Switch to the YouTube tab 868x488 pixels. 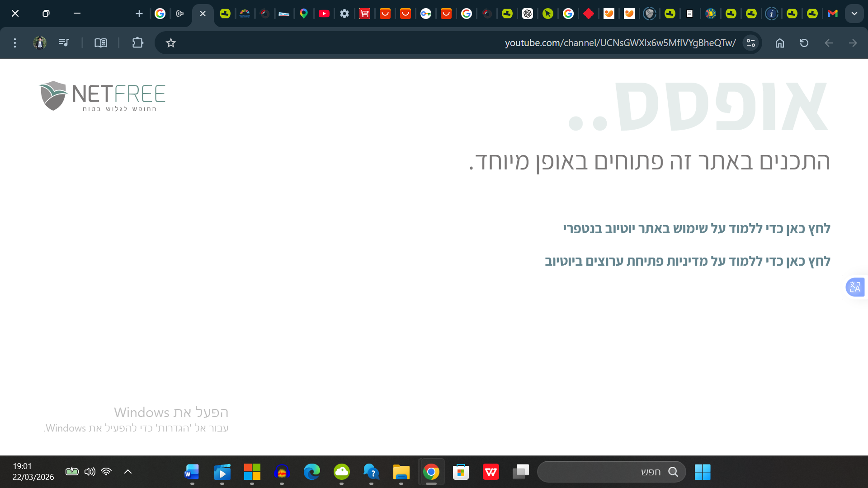(324, 14)
